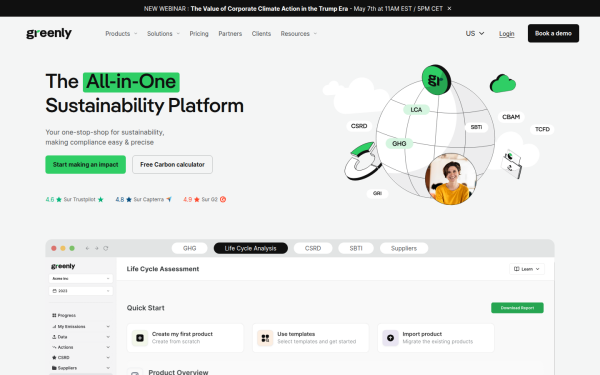Viewport: 600px width, 375px height.
Task: Click the My Emissions chart icon
Action: pos(54,326)
